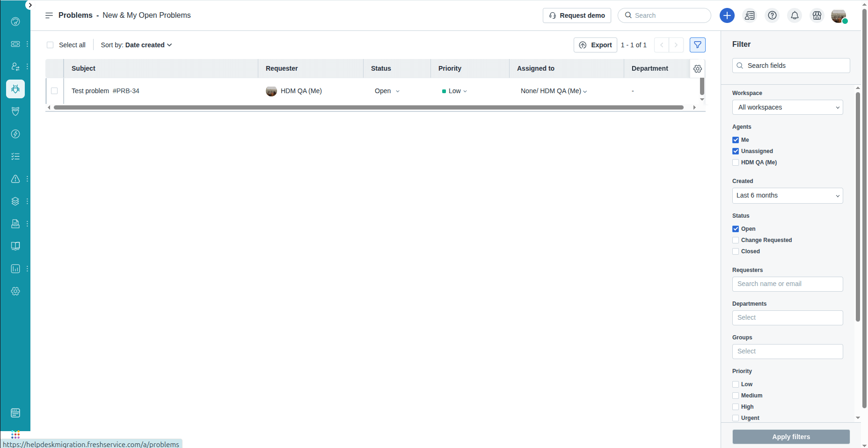Enable the Closed status filter
Viewport: 868px width, 448px height.
pyautogui.click(x=736, y=251)
